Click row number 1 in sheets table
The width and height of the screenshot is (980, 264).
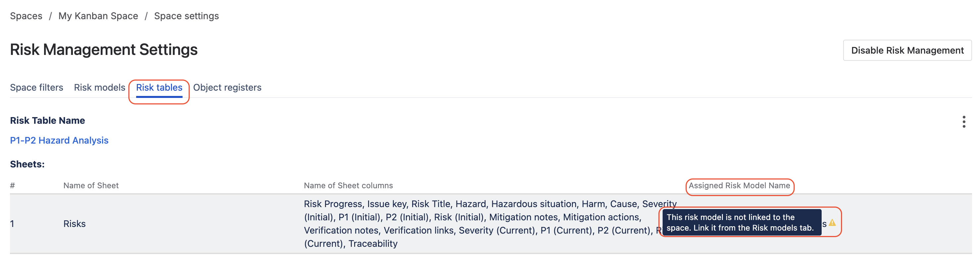[x=12, y=224]
